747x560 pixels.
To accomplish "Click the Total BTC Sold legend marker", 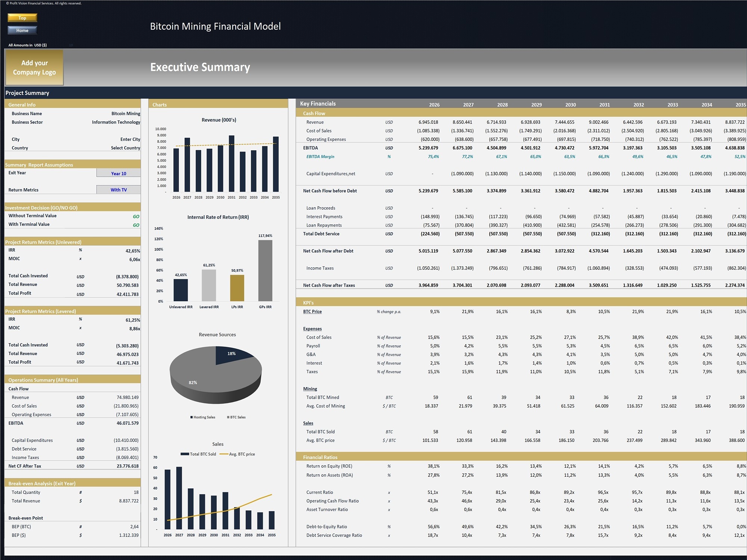I will click(x=184, y=454).
